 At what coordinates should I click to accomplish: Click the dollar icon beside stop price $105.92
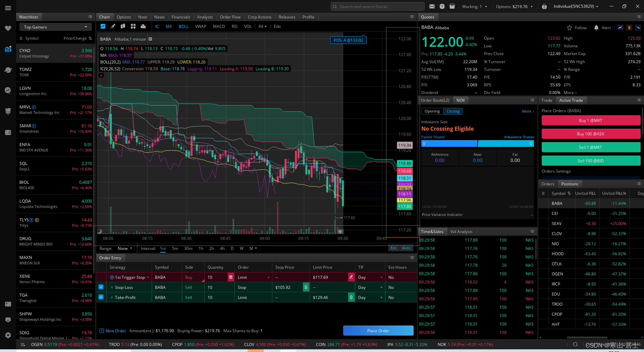click(306, 287)
